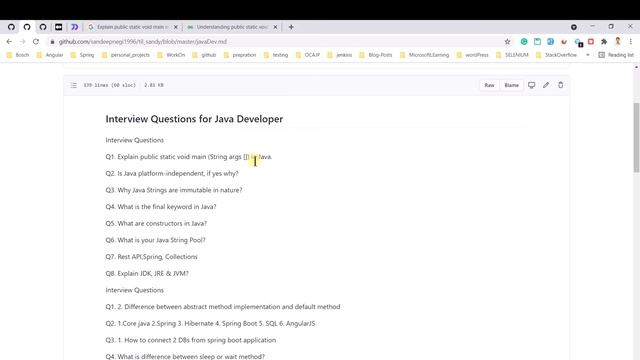The image size is (640, 360).
Task: Open the Chrome profile avatar
Action: click(618, 42)
